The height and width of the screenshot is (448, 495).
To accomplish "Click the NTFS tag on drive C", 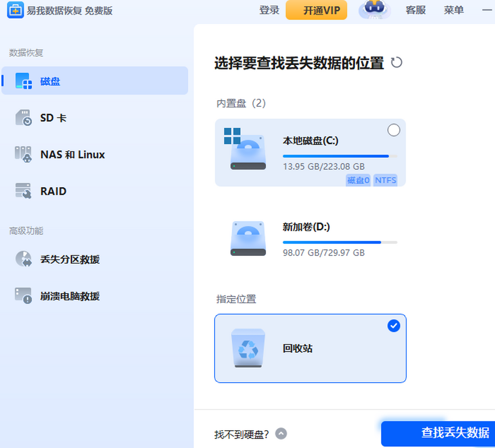I will pos(385,180).
